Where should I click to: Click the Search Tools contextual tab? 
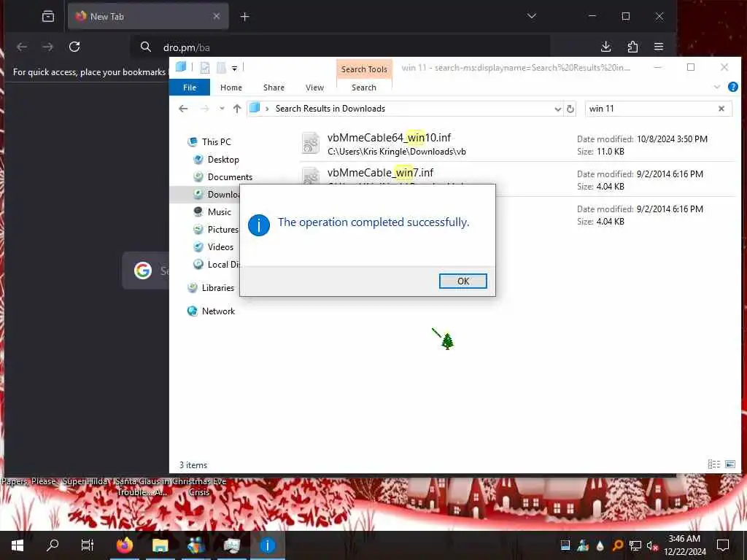click(364, 69)
